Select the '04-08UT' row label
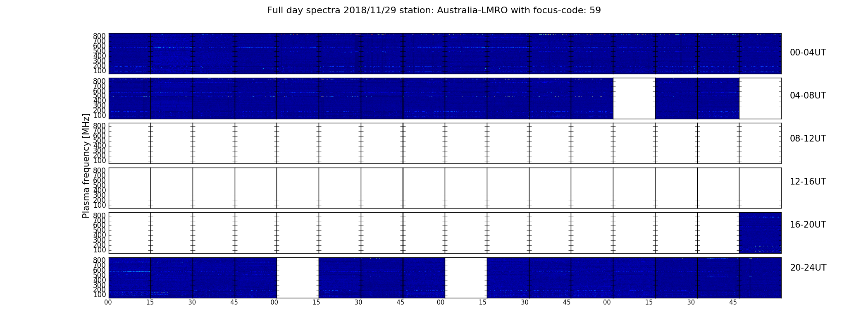The height and width of the screenshot is (331, 868). pyautogui.click(x=808, y=96)
